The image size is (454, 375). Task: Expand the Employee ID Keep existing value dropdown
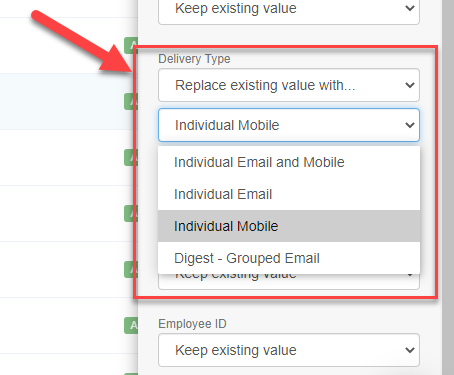click(289, 350)
